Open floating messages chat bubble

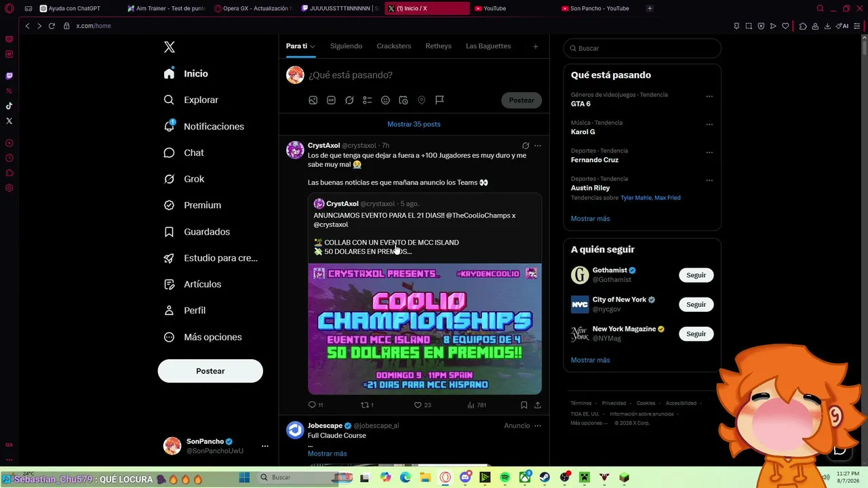coord(840,451)
